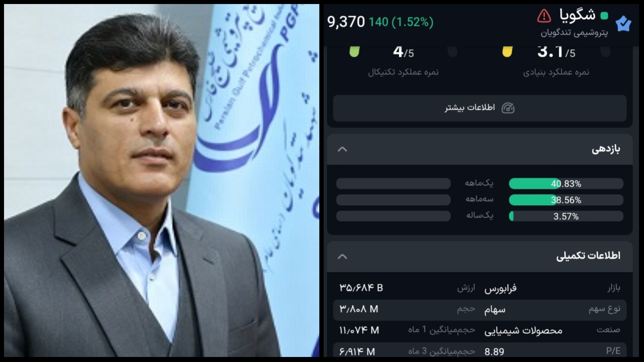Click the 140 (1.52%) price change
The image size is (644, 362).
[x=401, y=22]
